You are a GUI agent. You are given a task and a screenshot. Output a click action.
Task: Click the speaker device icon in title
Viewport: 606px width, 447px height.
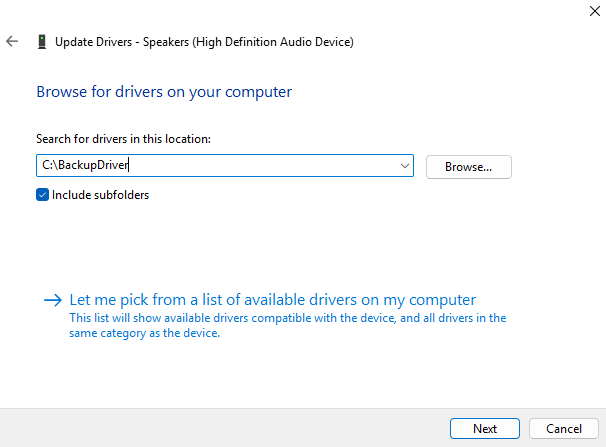[42, 42]
